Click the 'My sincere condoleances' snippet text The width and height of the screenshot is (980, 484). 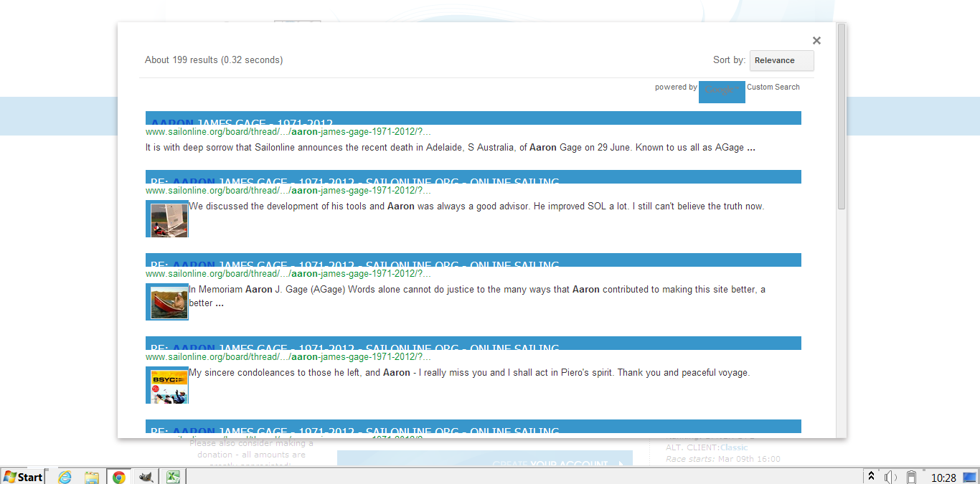coord(469,373)
